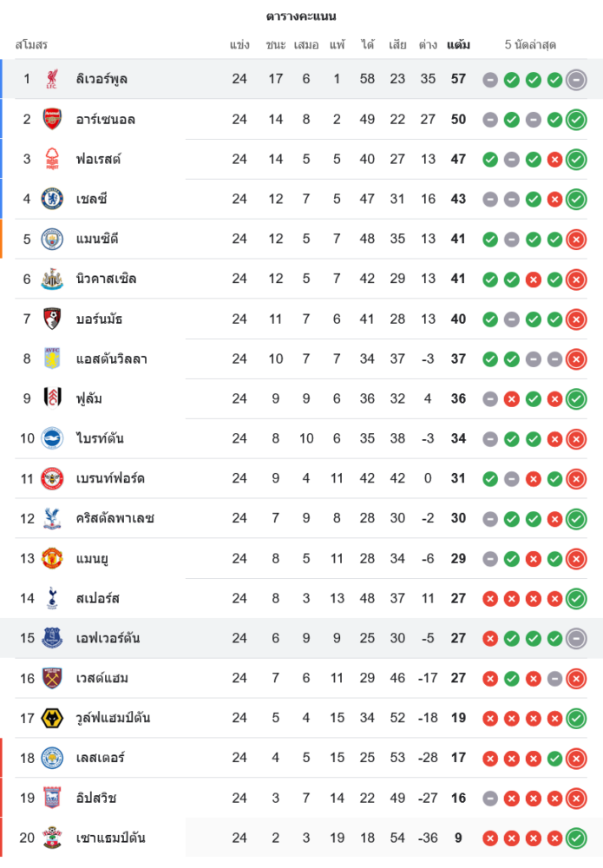Click the Manchester City club crest
Viewport: 603px width, 868px height.
pos(53,239)
